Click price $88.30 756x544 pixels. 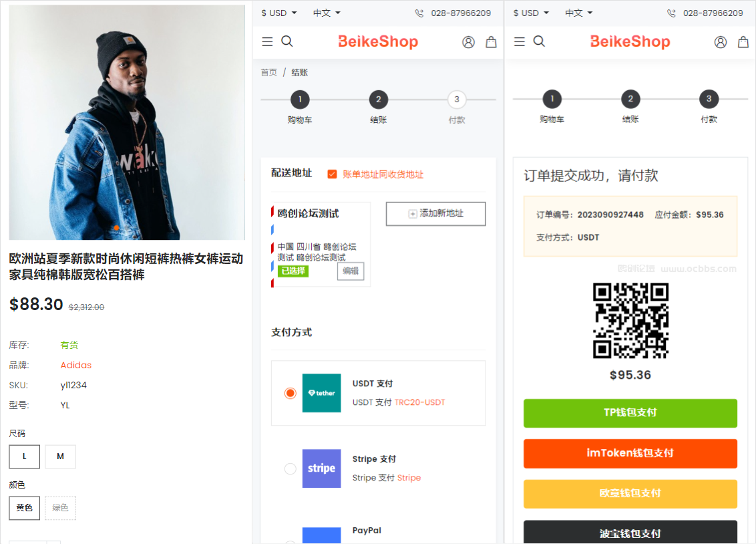coord(36,304)
